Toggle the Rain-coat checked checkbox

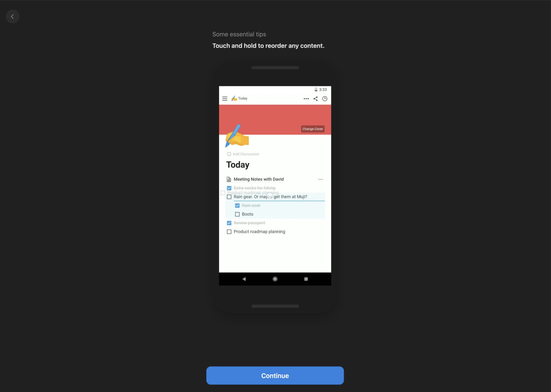pyautogui.click(x=237, y=205)
